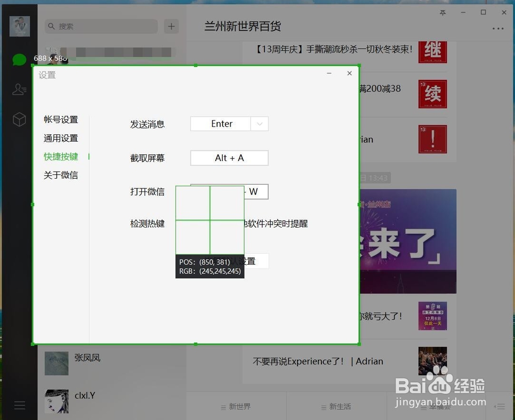Click the + button to start a new chat

tap(171, 26)
